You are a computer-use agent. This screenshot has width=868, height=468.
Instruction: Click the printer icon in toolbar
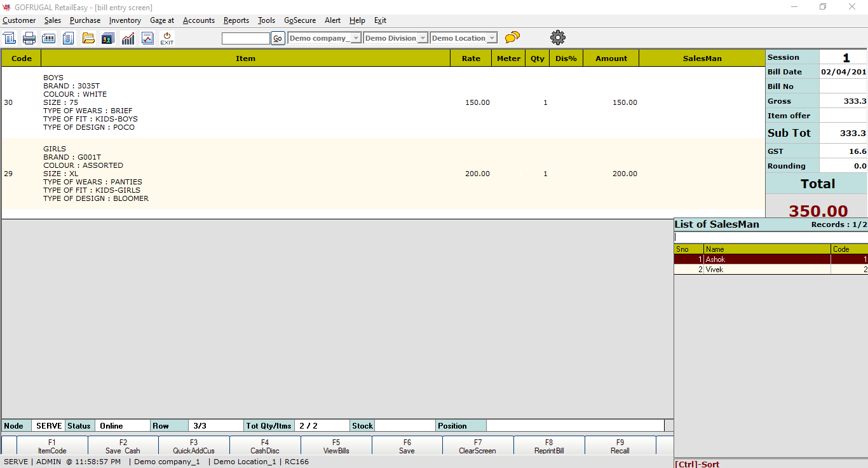click(x=29, y=38)
